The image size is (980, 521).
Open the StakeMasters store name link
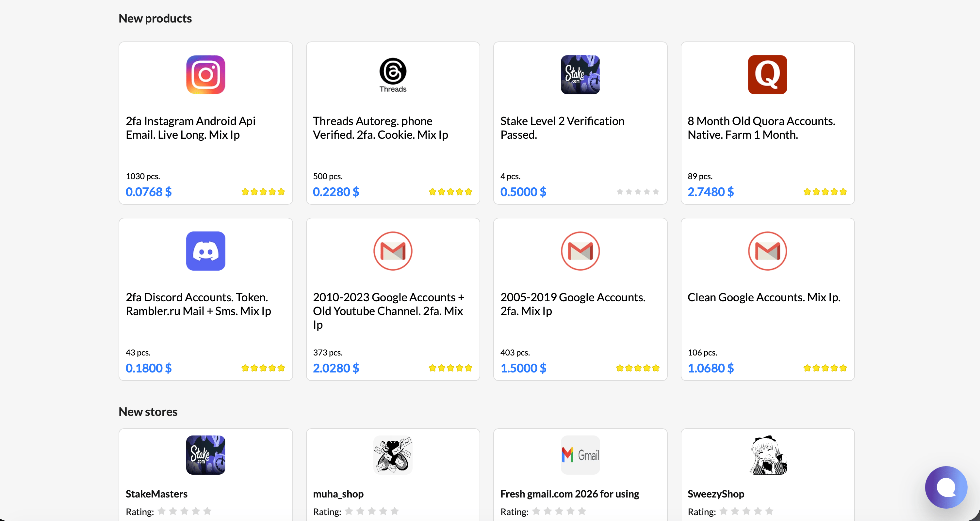[156, 494]
